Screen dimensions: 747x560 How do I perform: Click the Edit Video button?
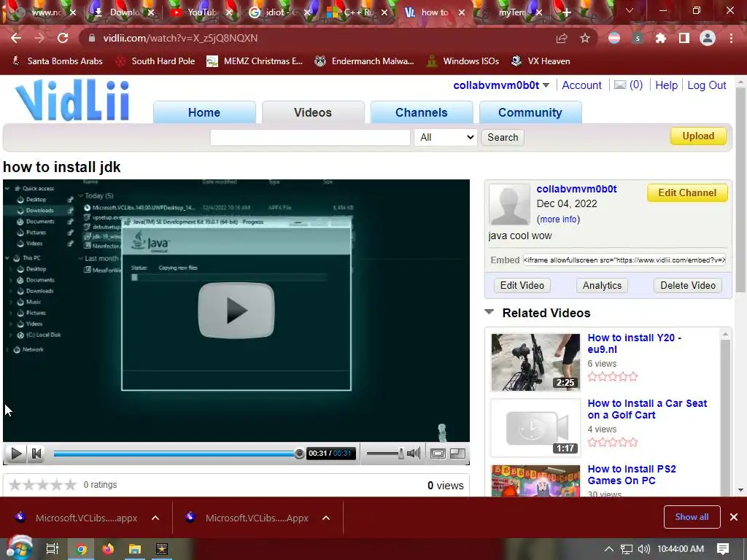pos(522,285)
